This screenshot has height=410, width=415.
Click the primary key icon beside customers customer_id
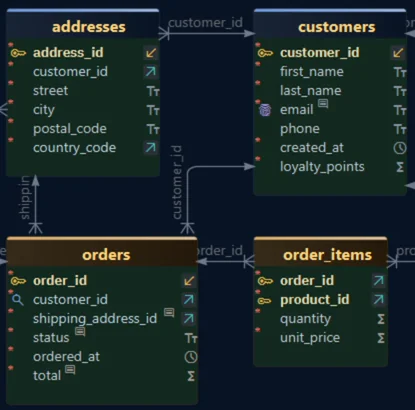click(265, 53)
